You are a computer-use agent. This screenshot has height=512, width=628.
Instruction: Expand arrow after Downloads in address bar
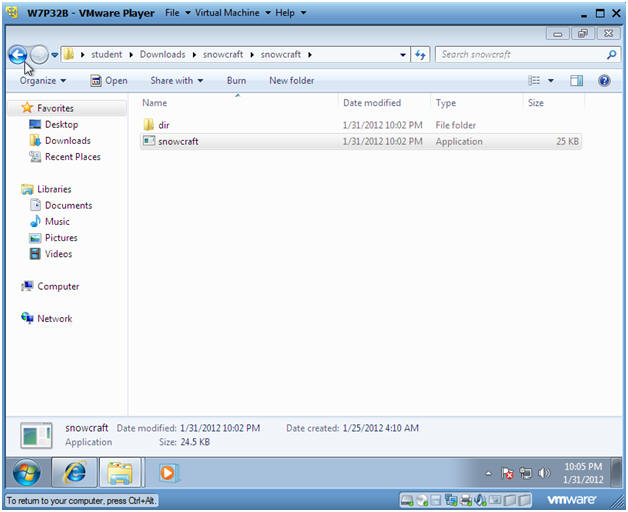194,55
